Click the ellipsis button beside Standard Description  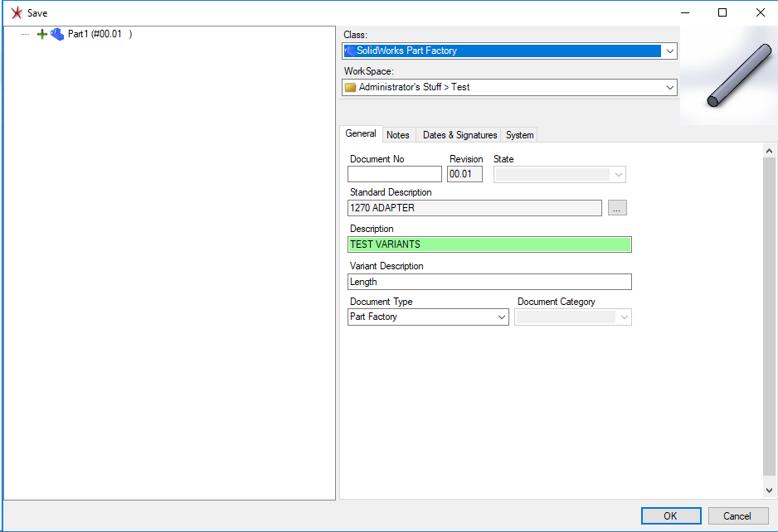pyautogui.click(x=617, y=208)
